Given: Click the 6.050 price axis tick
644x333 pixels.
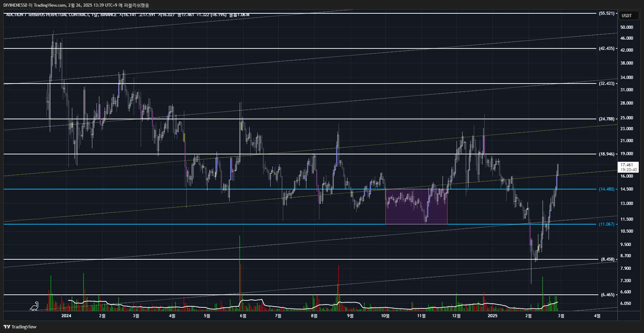Looking at the screenshot, I should click(625, 304).
